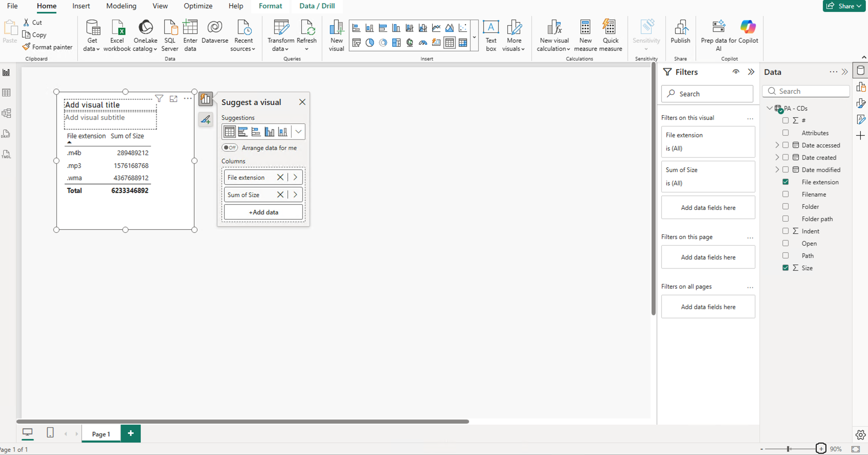
Task: Open the Format ribbon tab
Action: tap(270, 6)
